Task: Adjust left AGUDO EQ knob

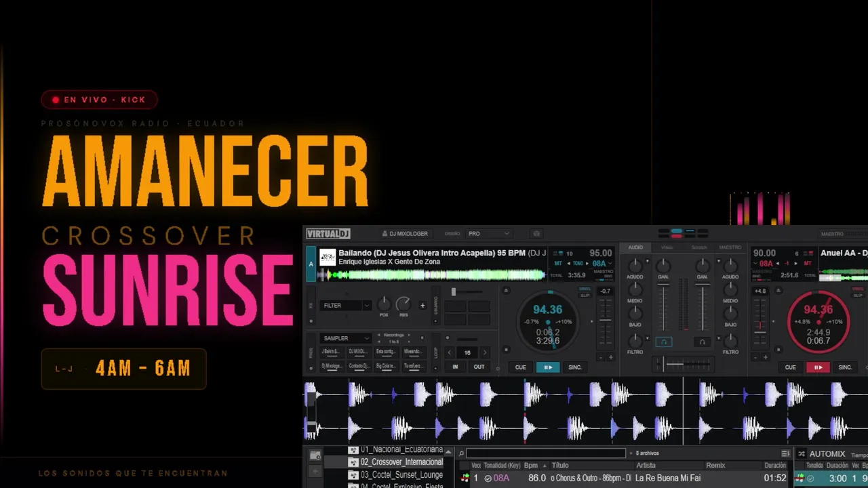Action: tap(635, 265)
